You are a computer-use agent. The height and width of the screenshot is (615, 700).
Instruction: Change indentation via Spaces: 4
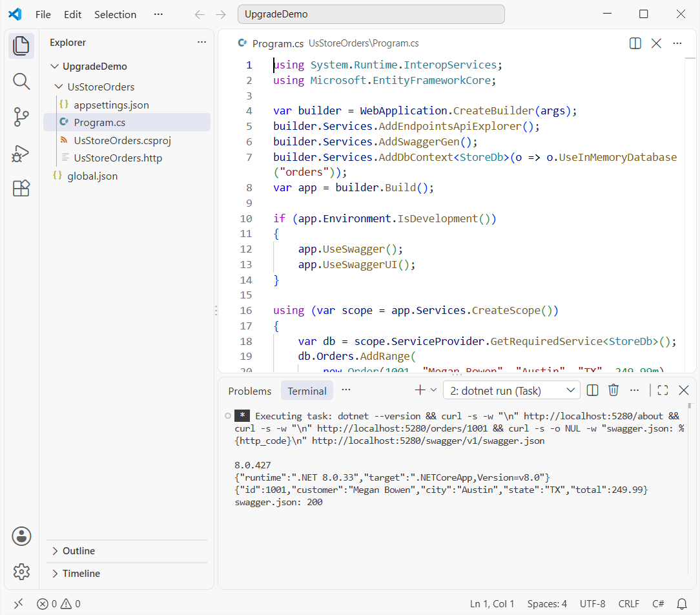tap(547, 604)
